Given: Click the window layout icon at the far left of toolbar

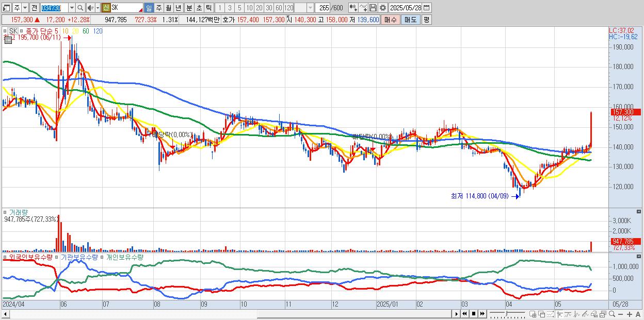Looking at the screenshot, I should pyautogui.click(x=6, y=8).
